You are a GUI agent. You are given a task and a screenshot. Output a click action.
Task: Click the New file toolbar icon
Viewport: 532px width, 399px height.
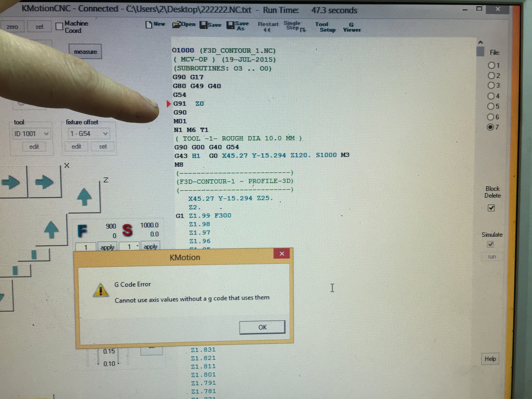click(149, 25)
